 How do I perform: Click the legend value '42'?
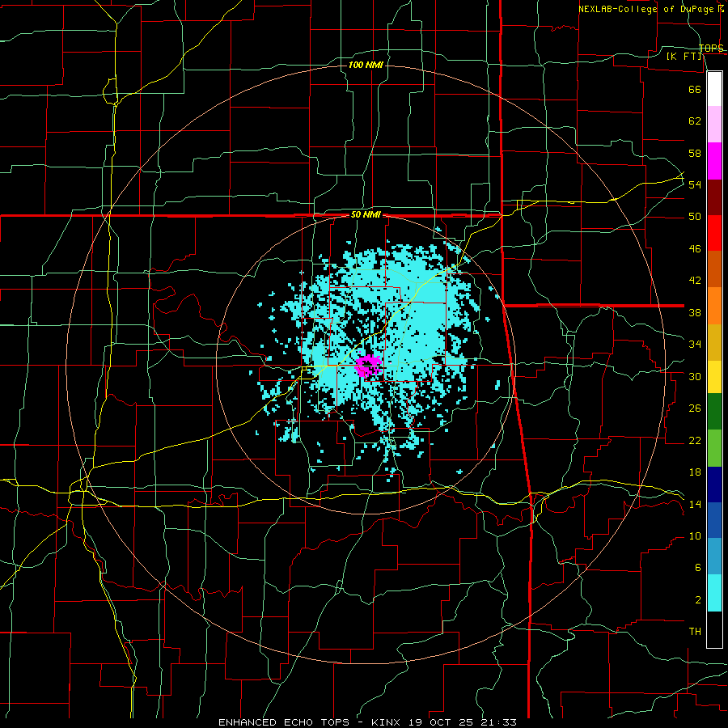pos(695,281)
